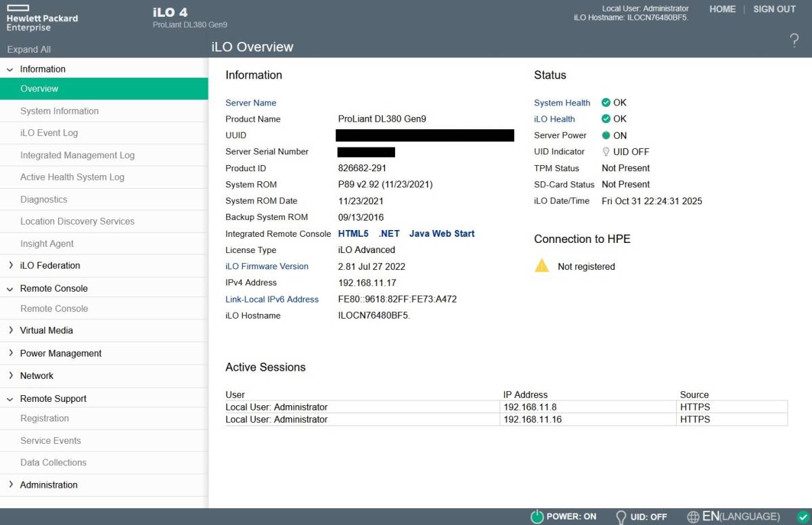The image size is (812, 525).
Task: Click SIGN OUT in the header
Action: tap(774, 9)
